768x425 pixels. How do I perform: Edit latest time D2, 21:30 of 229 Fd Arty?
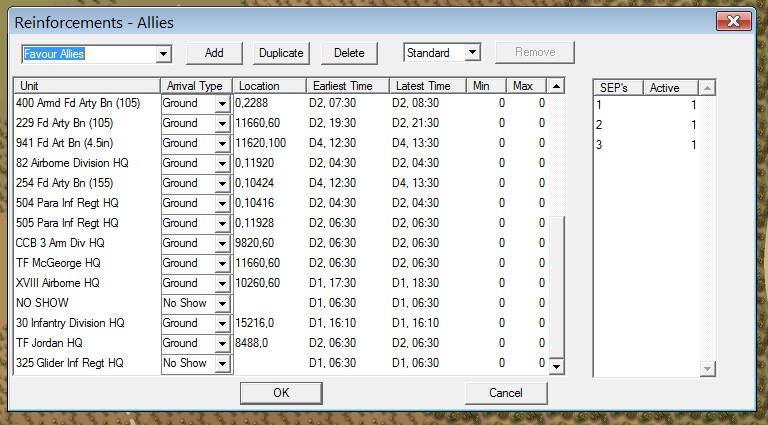(x=415, y=123)
